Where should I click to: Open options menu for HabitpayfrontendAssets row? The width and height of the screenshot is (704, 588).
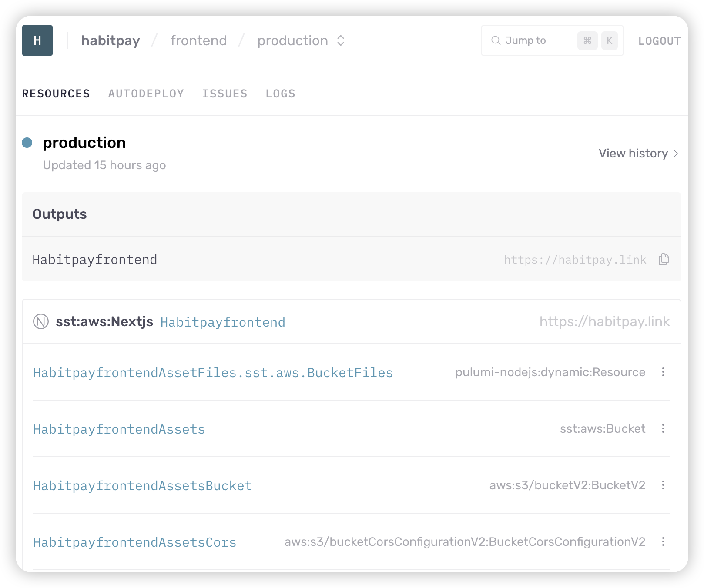tap(663, 429)
